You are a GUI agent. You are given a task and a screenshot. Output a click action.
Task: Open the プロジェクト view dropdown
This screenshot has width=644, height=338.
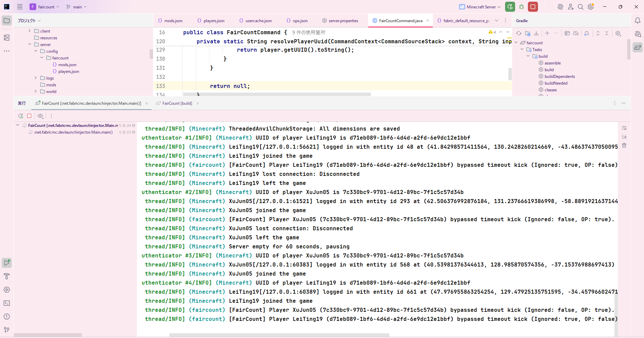pos(29,20)
